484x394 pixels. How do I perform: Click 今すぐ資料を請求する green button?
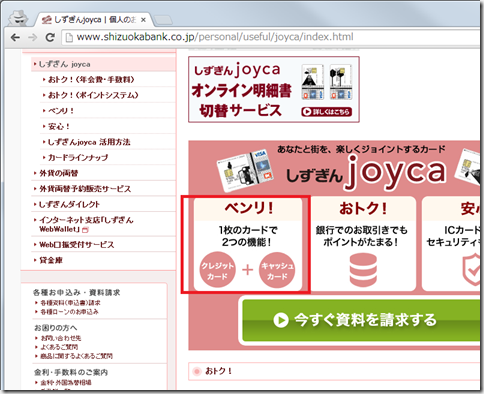pyautogui.click(x=361, y=320)
